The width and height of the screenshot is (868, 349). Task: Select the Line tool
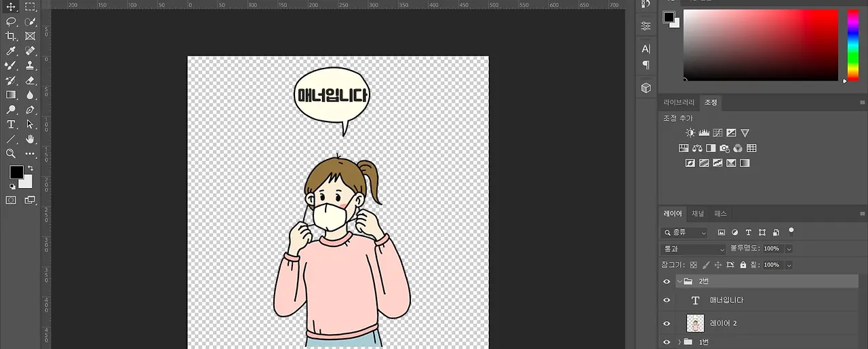(x=11, y=139)
